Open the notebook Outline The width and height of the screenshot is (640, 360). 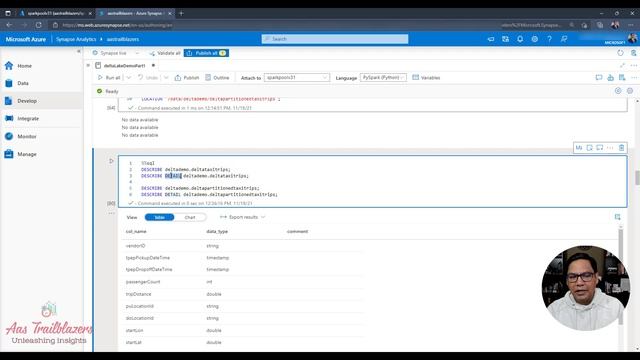[x=217, y=78]
